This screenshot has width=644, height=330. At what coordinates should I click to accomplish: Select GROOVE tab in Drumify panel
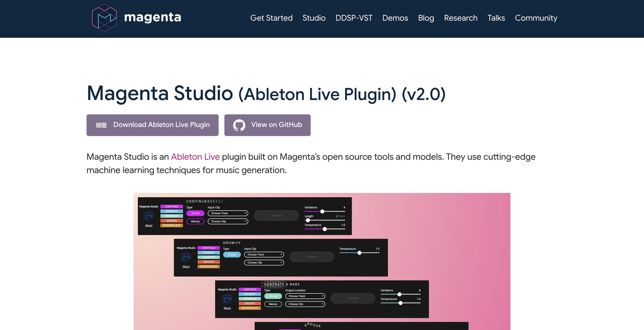point(209,262)
